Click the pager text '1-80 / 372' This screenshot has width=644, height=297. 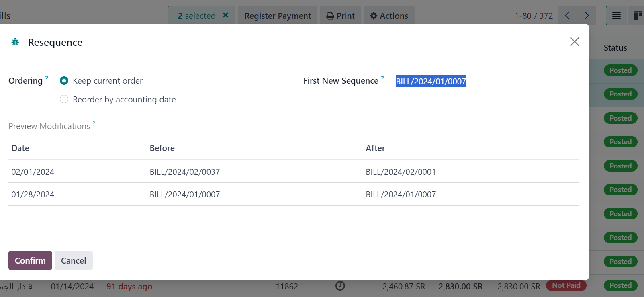tap(534, 16)
